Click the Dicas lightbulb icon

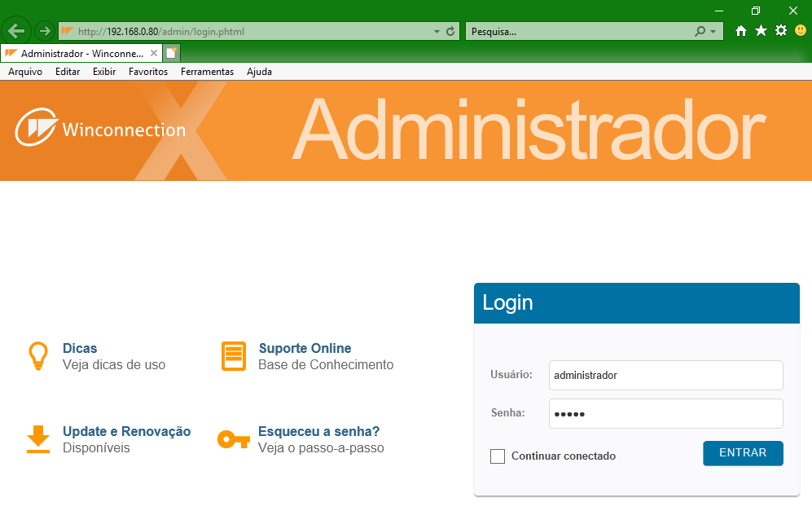tap(37, 356)
